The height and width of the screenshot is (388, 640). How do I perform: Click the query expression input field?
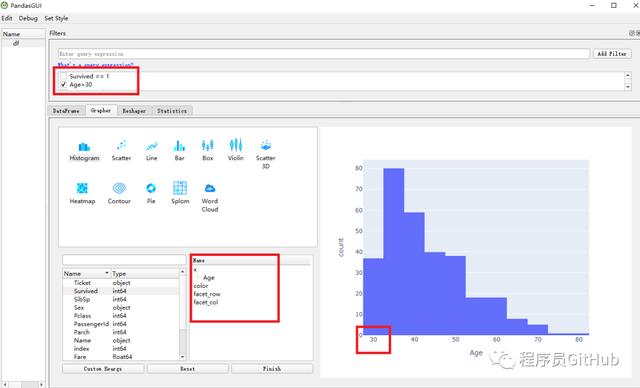pos(324,54)
